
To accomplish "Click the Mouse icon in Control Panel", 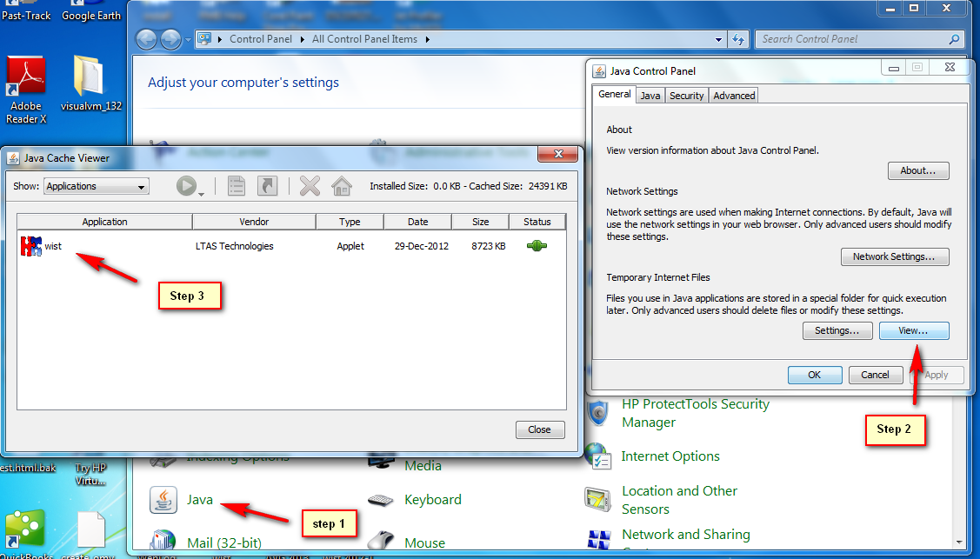I will (x=381, y=540).
